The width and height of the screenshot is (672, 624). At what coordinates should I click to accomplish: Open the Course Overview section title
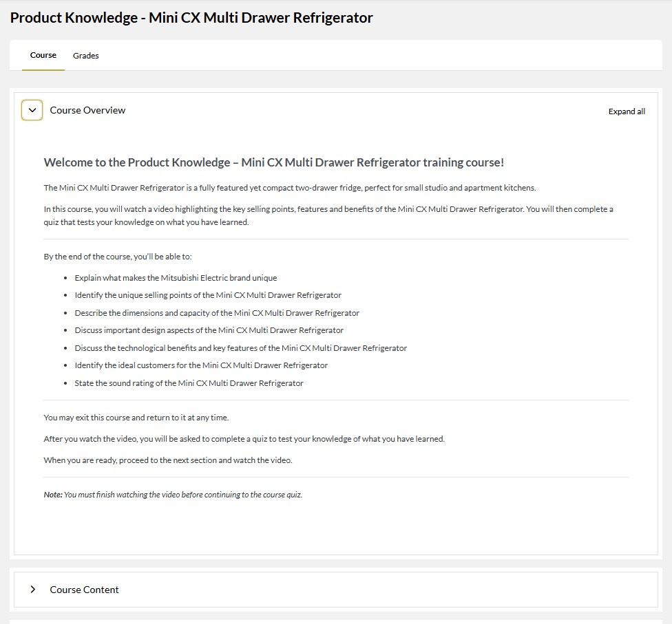[88, 110]
